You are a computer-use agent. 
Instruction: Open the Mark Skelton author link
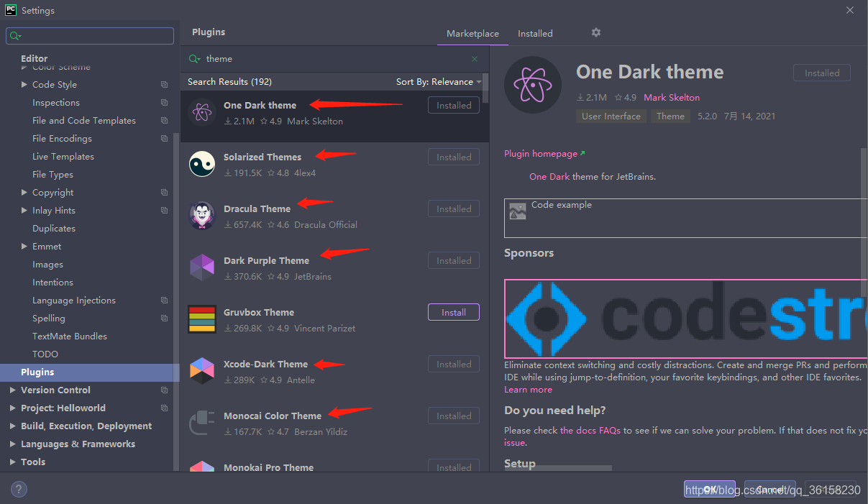(672, 98)
